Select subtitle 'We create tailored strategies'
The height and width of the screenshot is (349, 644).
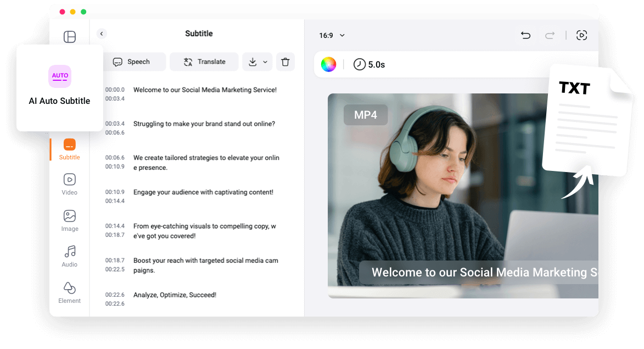click(x=206, y=162)
